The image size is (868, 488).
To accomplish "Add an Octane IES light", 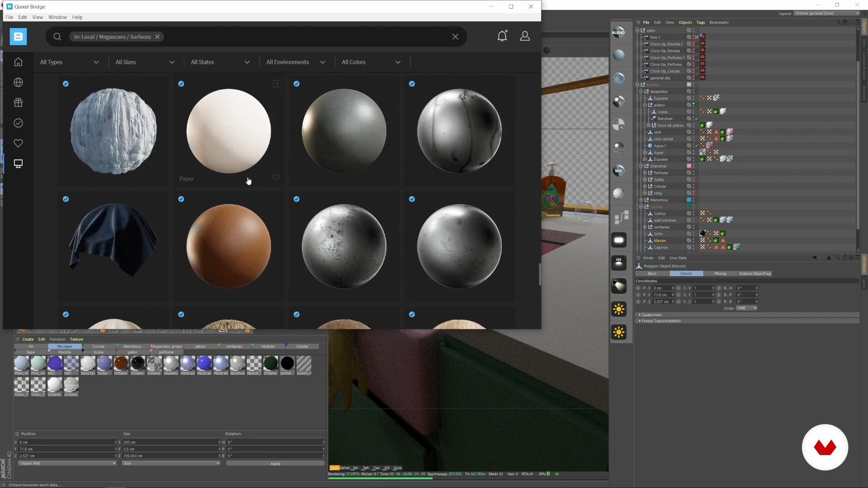I will [618, 263].
